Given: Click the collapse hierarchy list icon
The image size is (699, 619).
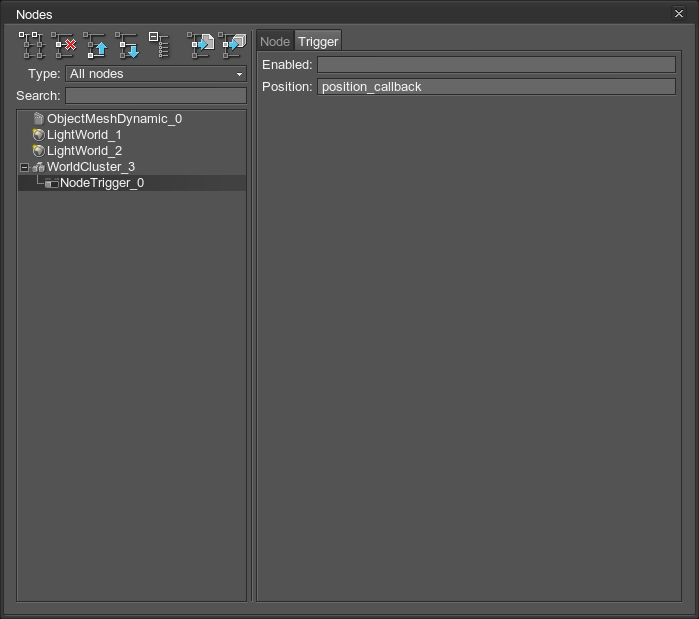Looking at the screenshot, I should (159, 45).
